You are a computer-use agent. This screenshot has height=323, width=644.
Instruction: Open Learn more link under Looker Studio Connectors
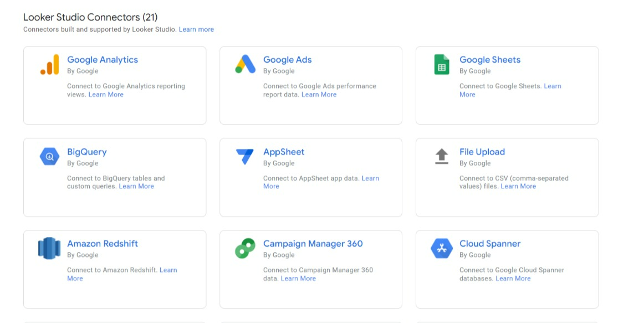[196, 29]
